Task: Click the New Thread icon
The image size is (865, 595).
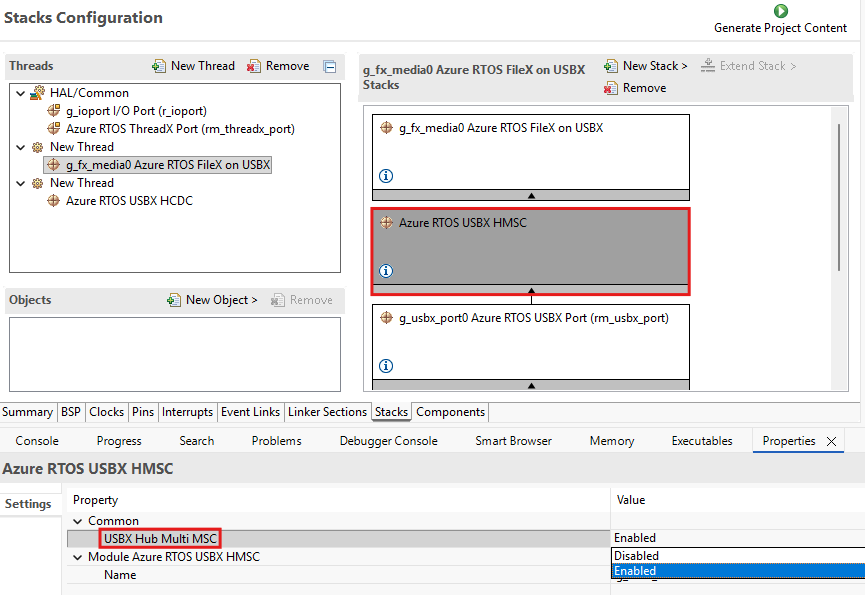Action: coord(159,66)
